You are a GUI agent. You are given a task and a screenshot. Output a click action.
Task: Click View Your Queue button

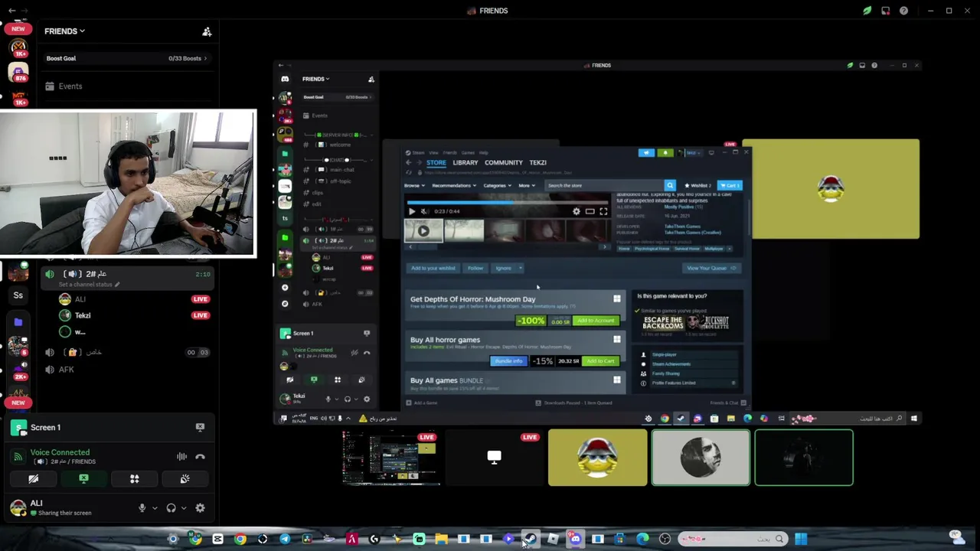pos(710,269)
